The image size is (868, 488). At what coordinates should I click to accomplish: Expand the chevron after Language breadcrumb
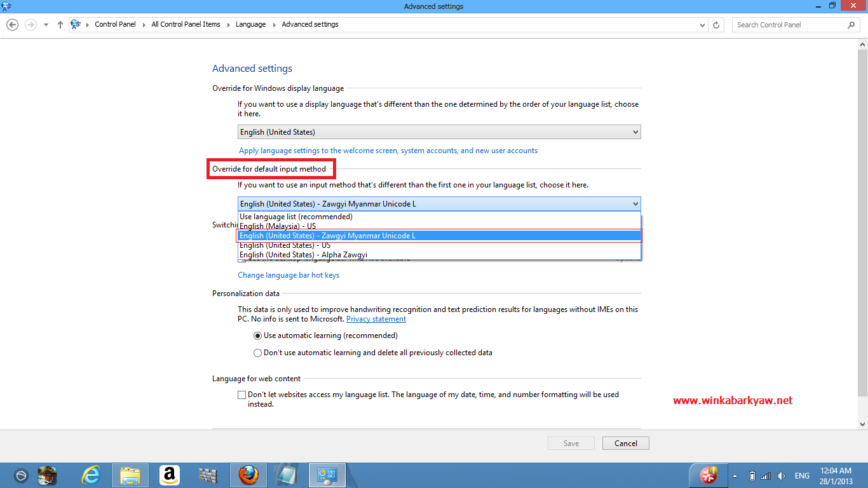274,25
